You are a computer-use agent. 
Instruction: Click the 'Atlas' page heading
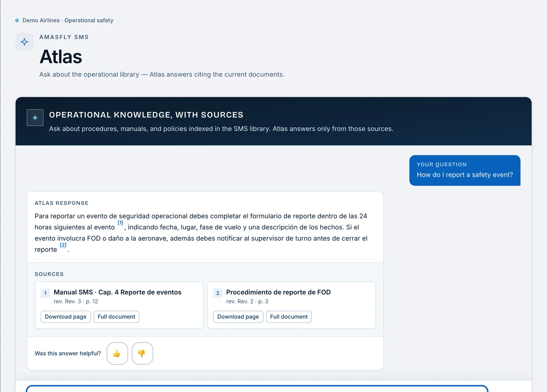pos(61,57)
